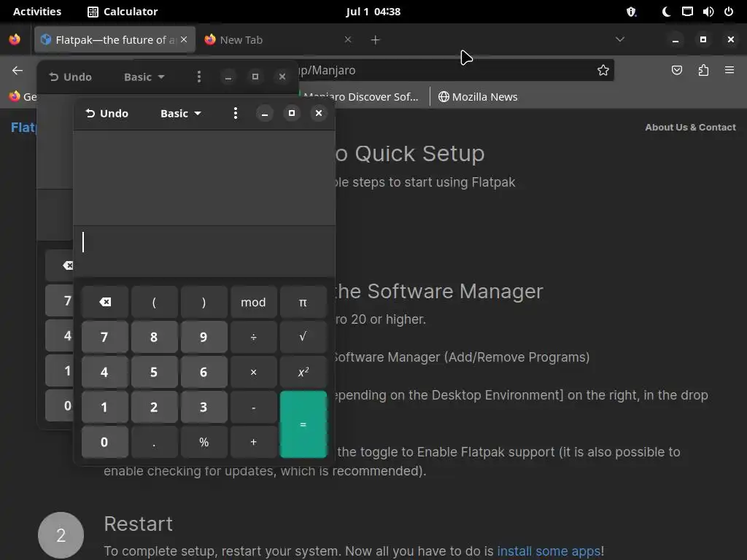Screen dimensions: 747x560
Task: Open three-dot menu in back calculator
Action: coord(199,77)
